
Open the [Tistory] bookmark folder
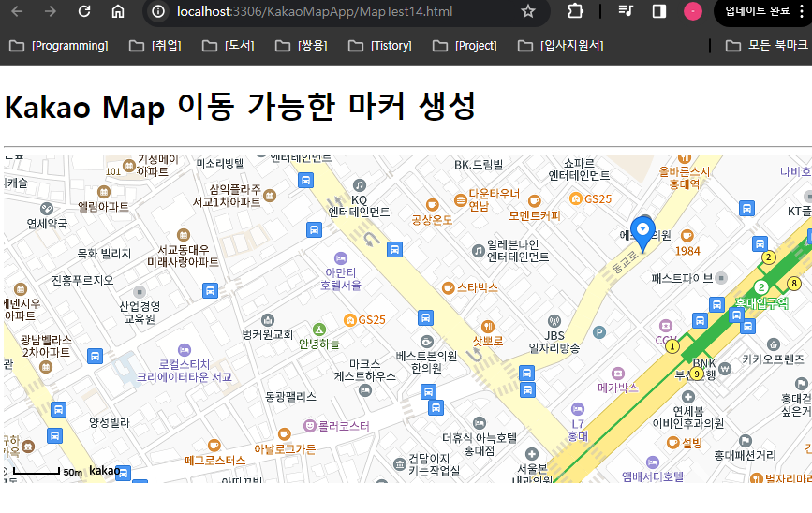click(x=380, y=46)
